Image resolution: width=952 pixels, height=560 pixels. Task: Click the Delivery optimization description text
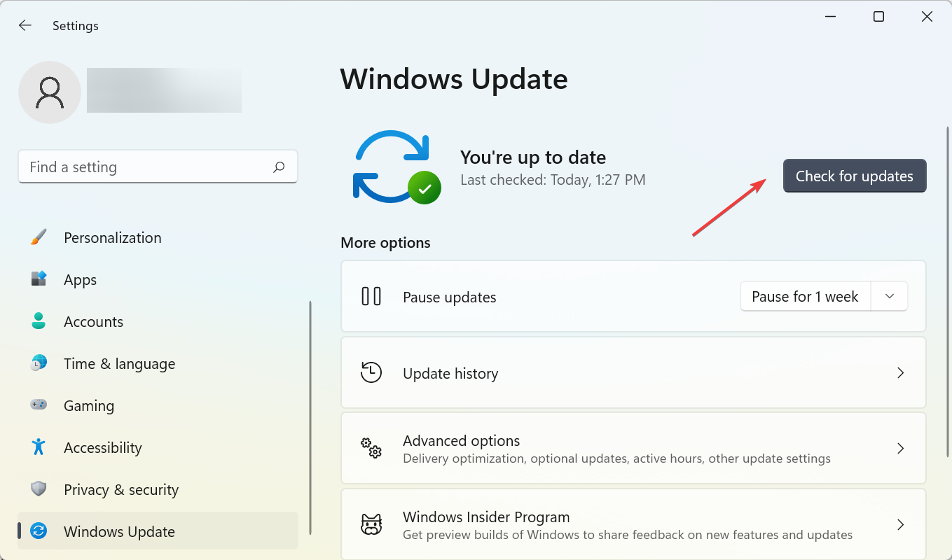point(616,458)
